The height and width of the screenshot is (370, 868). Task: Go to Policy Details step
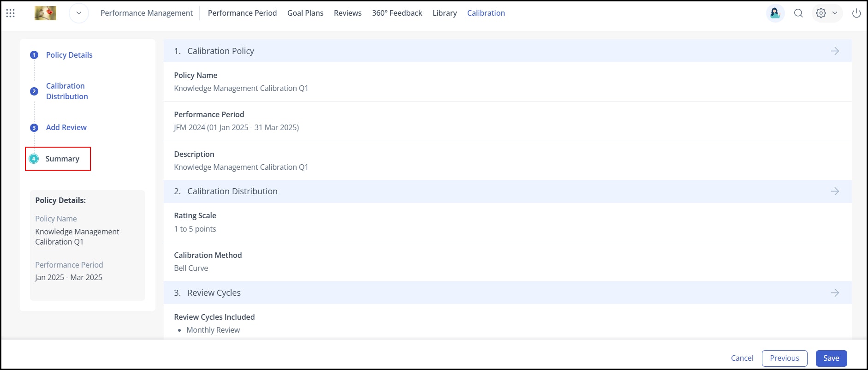point(69,55)
